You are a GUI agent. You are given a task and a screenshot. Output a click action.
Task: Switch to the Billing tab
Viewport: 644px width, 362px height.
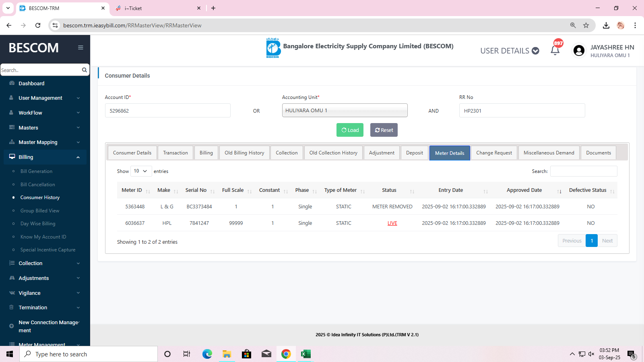click(x=206, y=153)
